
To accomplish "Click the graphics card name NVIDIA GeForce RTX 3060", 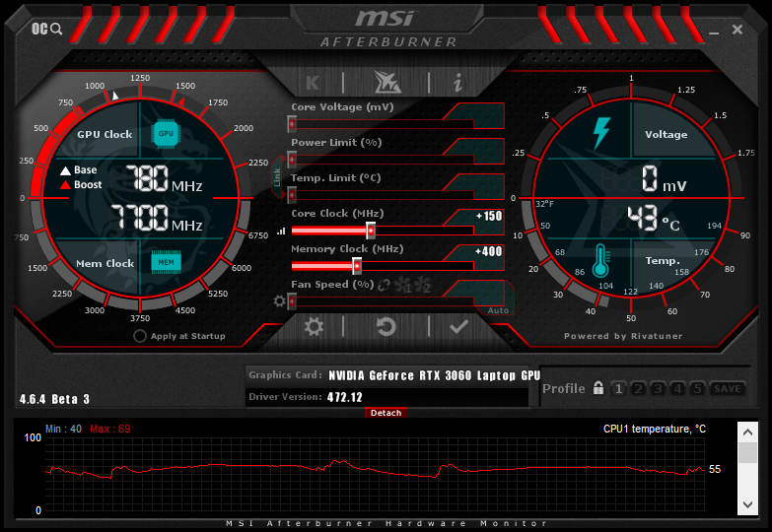I will [435, 375].
